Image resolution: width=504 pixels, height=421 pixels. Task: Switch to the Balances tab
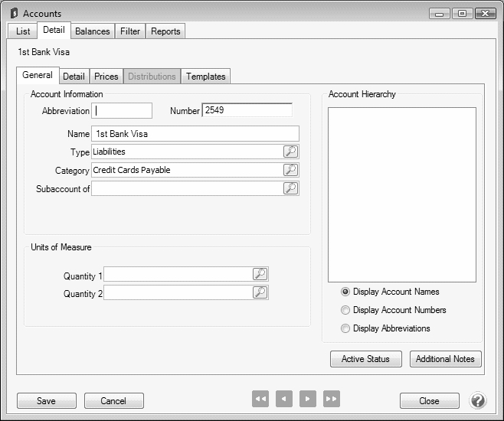pyautogui.click(x=93, y=31)
